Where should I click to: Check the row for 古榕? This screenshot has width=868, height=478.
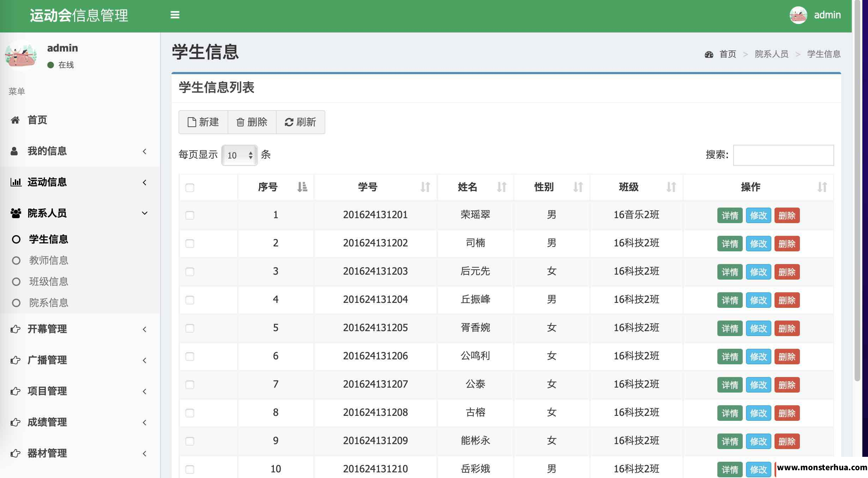pyautogui.click(x=190, y=413)
